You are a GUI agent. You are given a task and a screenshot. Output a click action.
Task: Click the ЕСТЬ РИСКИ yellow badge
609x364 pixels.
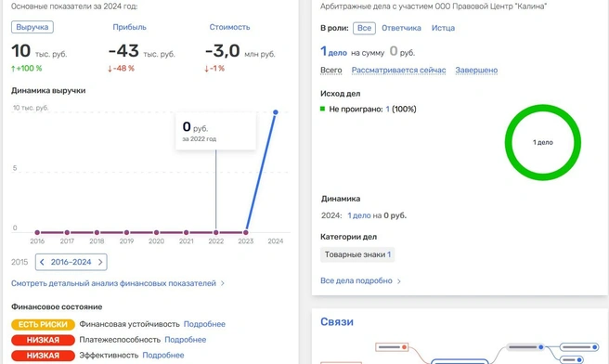coord(43,324)
